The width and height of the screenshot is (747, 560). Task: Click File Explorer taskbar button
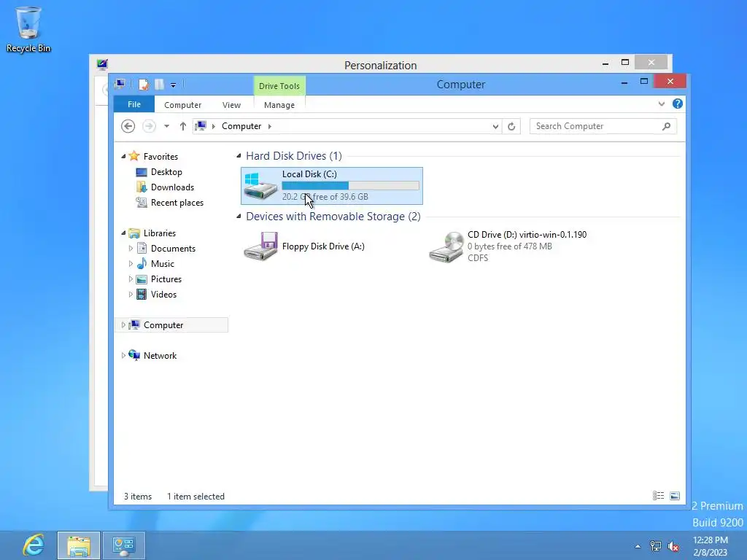tap(79, 545)
